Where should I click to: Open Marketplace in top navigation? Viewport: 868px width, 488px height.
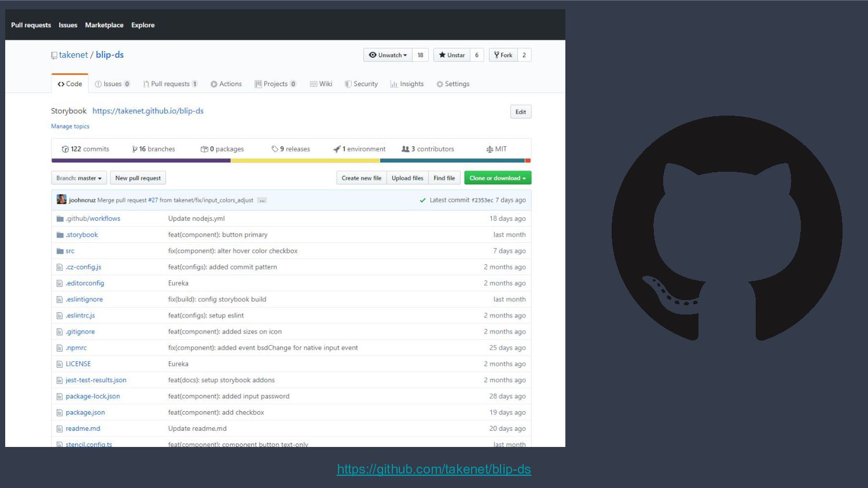point(104,25)
